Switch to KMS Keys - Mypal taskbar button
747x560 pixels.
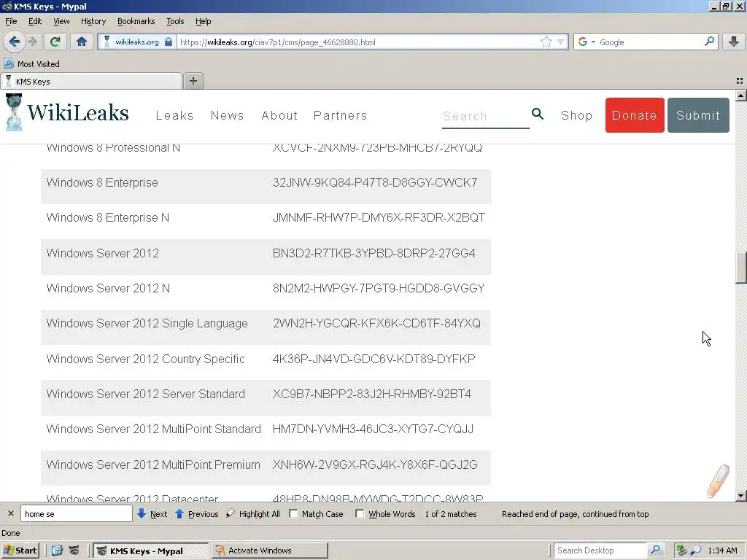pos(150,551)
